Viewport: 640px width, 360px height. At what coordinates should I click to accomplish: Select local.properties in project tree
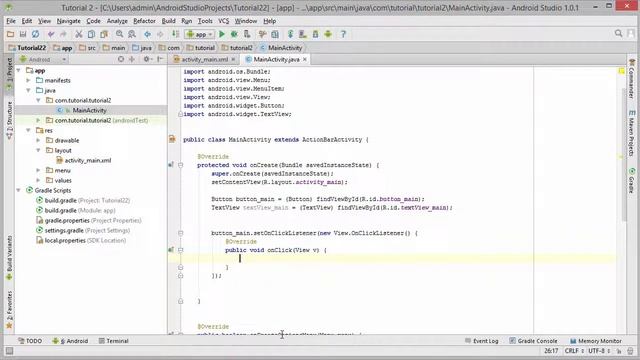81,240
